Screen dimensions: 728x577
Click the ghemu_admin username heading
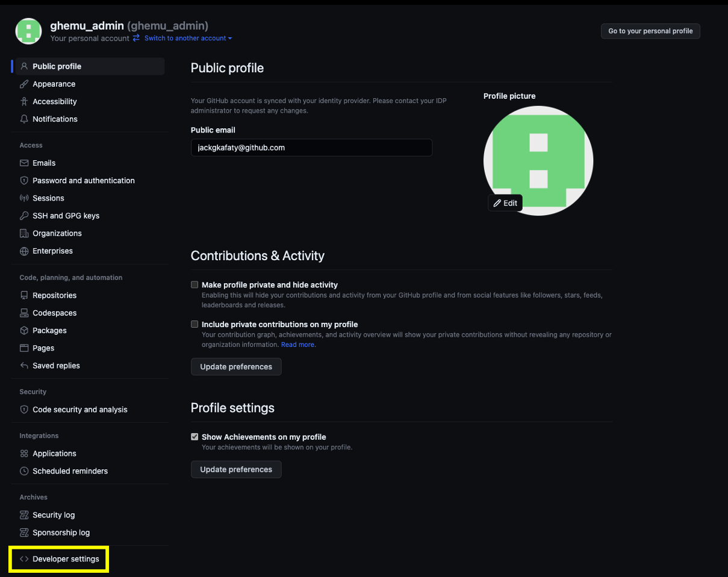pyautogui.click(x=87, y=25)
